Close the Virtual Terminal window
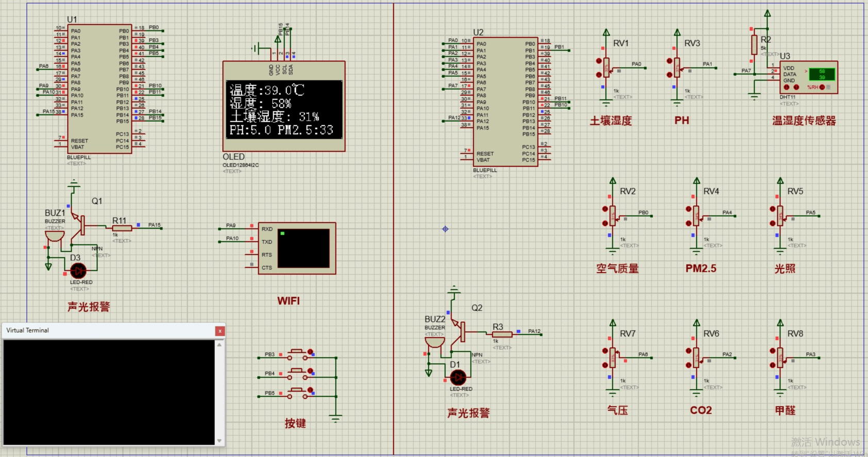The width and height of the screenshot is (868, 457). [220, 331]
